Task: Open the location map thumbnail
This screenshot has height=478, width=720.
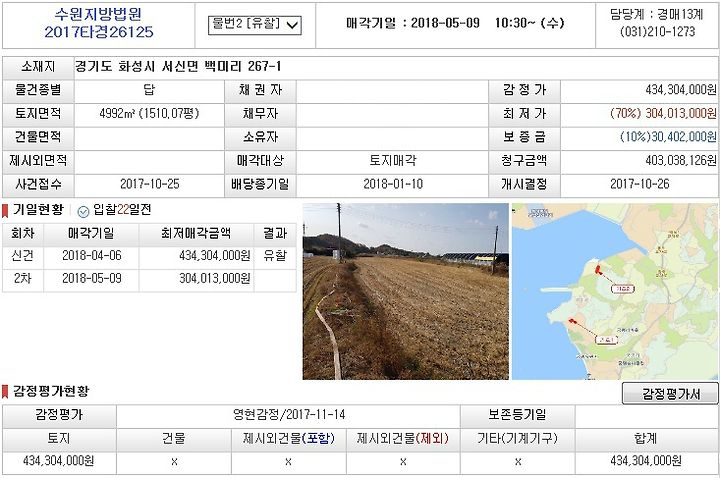Action: (614, 292)
